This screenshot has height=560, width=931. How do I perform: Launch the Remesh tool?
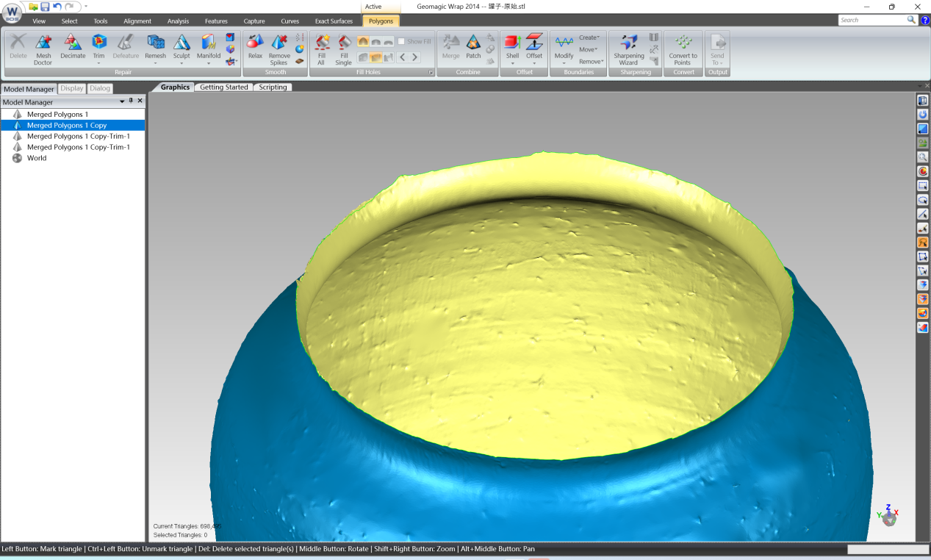coord(155,49)
